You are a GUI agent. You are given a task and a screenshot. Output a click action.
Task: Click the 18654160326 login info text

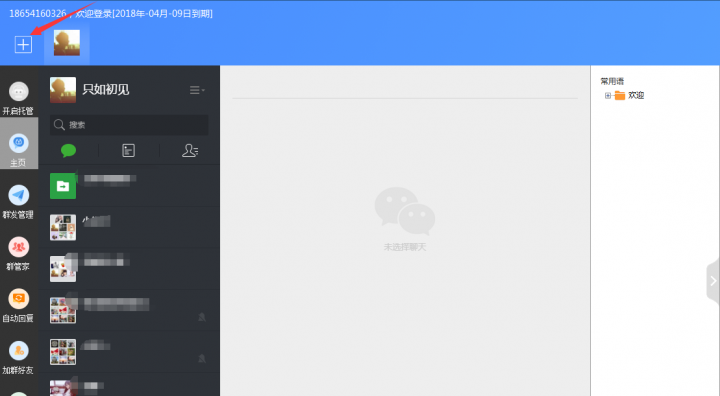[x=111, y=13]
